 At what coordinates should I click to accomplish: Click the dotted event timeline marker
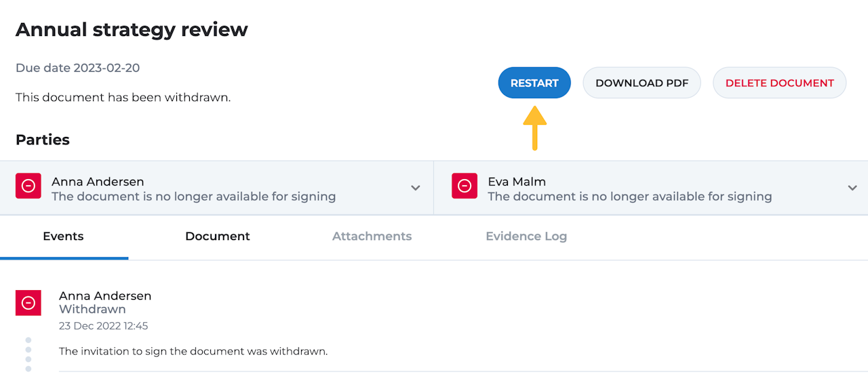[28, 355]
